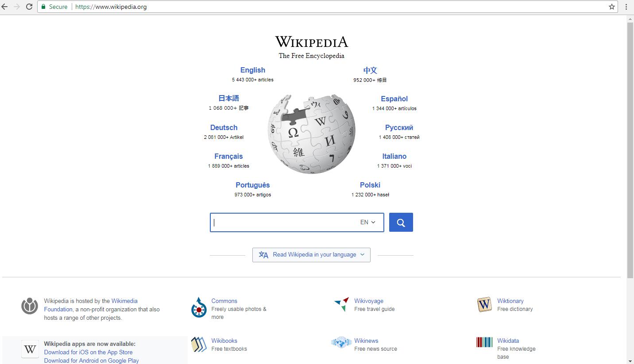
Task: Open the Français Wikipedia link
Action: [229, 156]
